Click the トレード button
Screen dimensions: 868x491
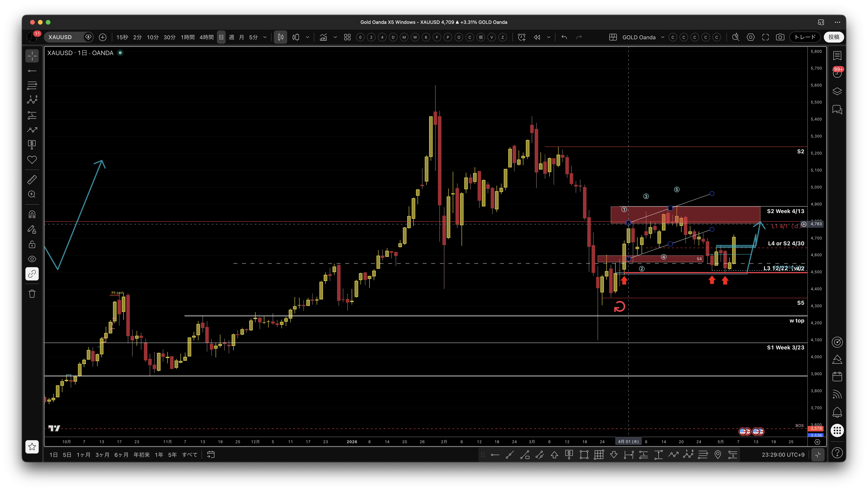pyautogui.click(x=805, y=37)
